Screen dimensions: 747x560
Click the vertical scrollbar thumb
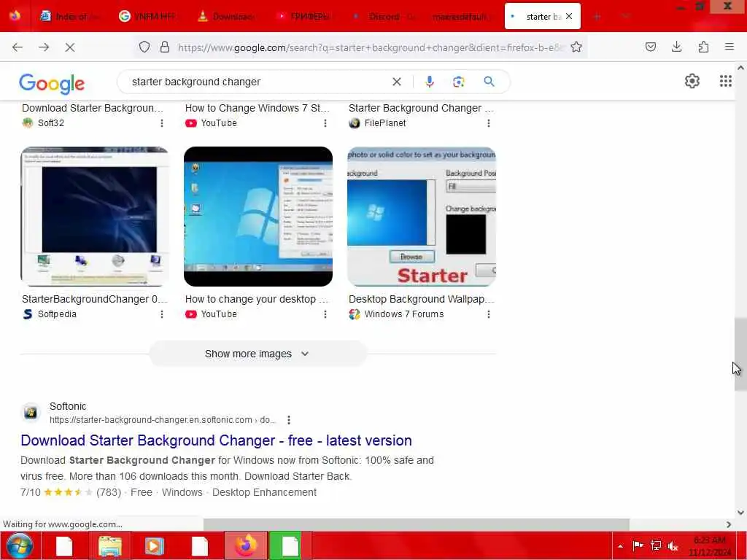(741, 354)
